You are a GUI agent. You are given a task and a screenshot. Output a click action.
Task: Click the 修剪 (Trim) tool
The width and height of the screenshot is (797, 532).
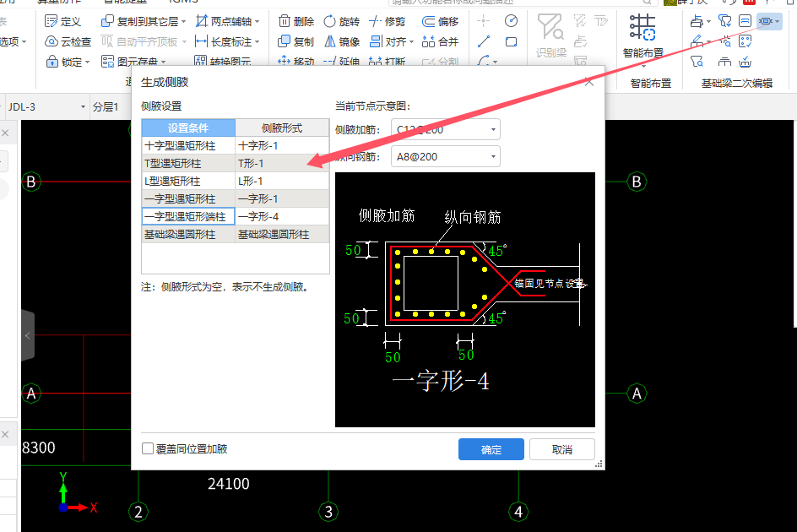pyautogui.click(x=388, y=21)
